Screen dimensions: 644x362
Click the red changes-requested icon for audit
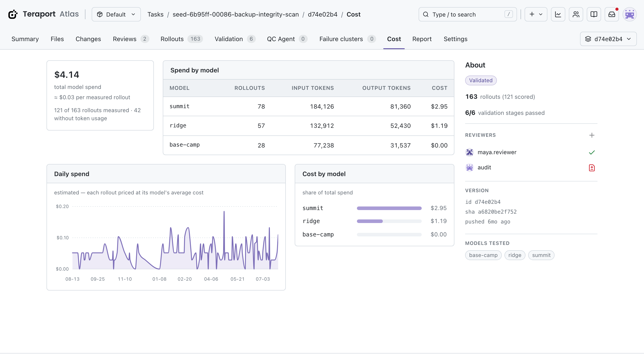click(591, 168)
